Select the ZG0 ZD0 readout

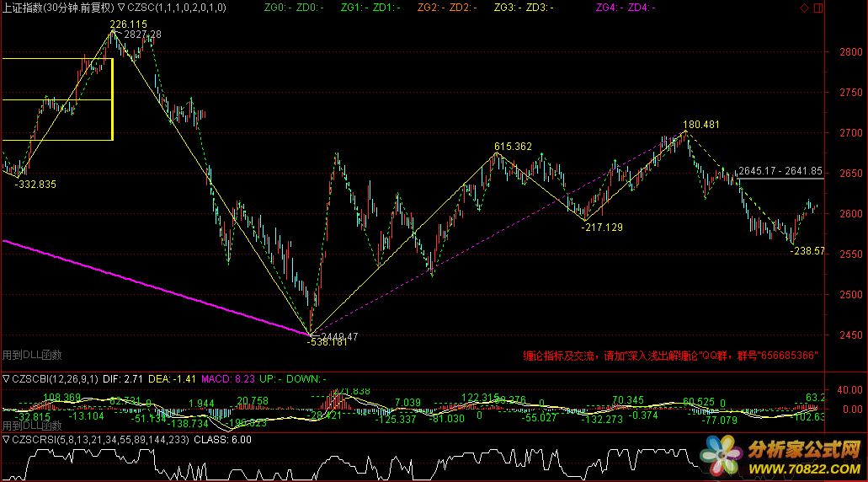pos(294,8)
